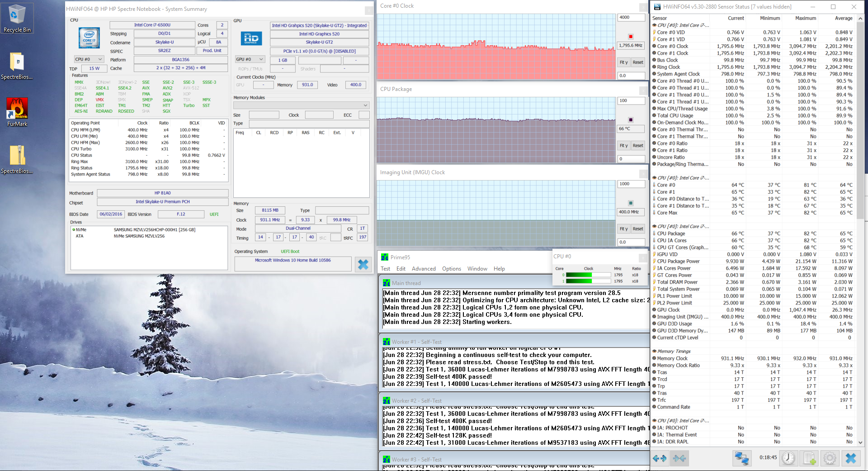868x471 pixels.
Task: Close the Core #0 Clock graph window
Action: point(643,7)
